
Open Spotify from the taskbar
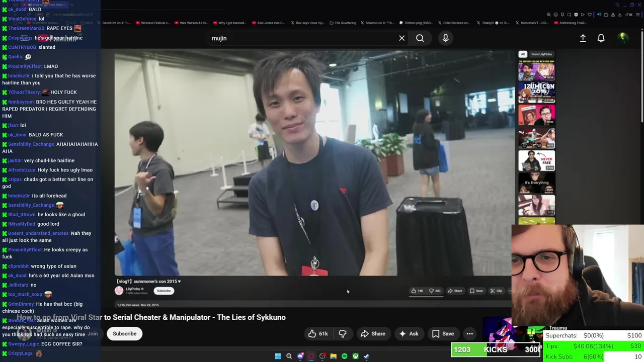345,356
